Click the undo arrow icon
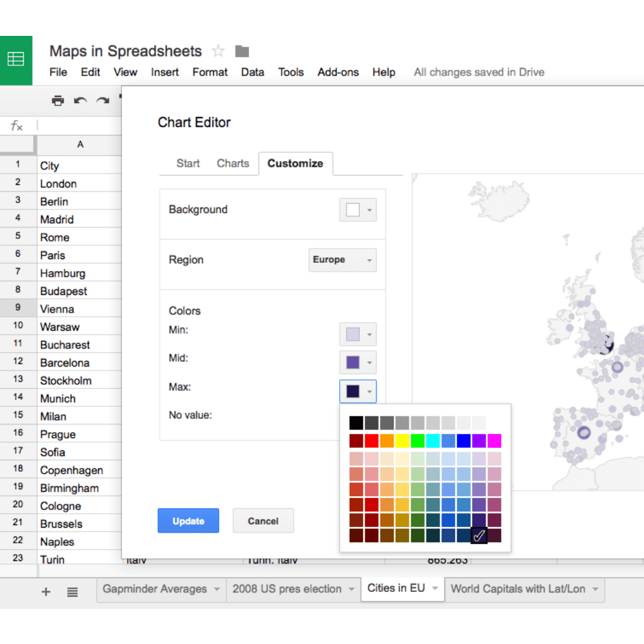This screenshot has height=644, width=644. (x=80, y=101)
